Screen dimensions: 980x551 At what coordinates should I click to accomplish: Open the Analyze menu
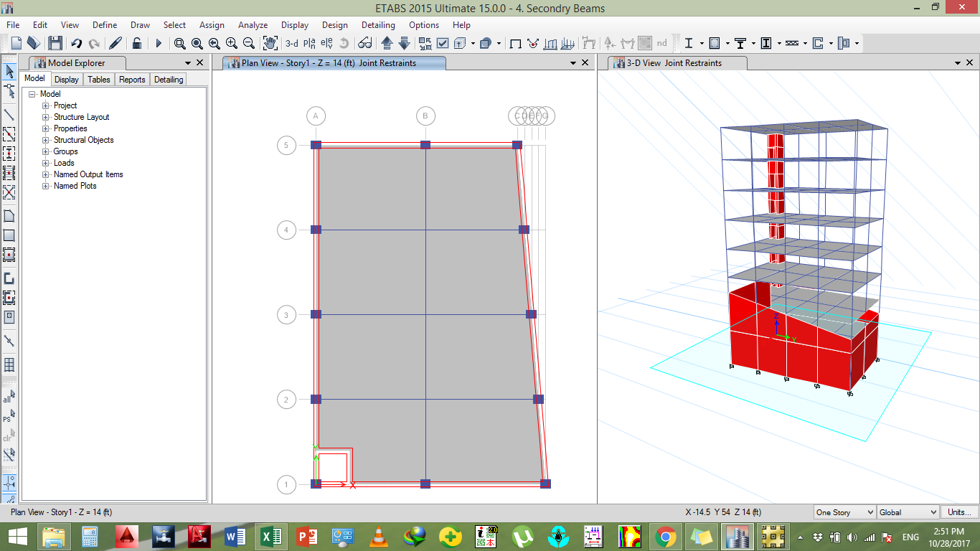coord(253,25)
